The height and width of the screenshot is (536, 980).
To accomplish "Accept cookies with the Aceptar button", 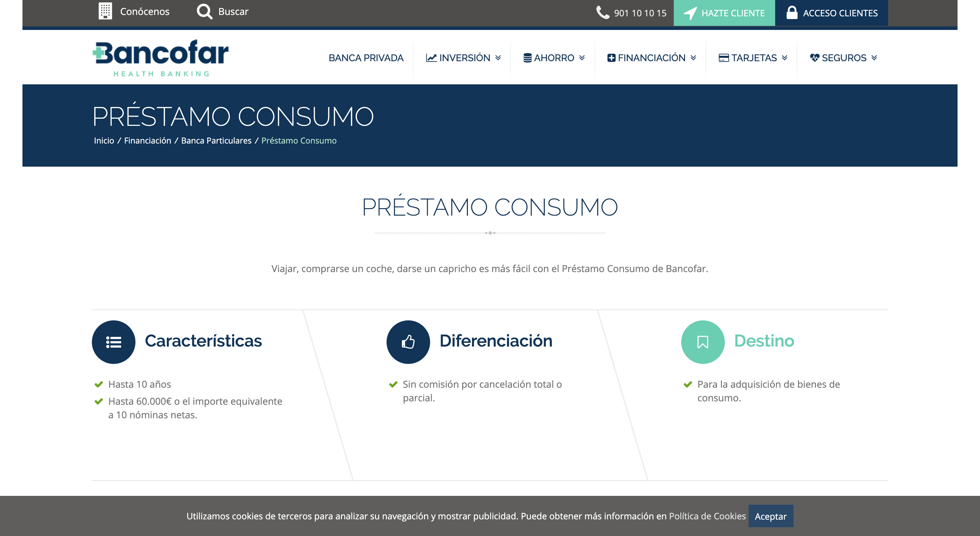I will (x=771, y=516).
